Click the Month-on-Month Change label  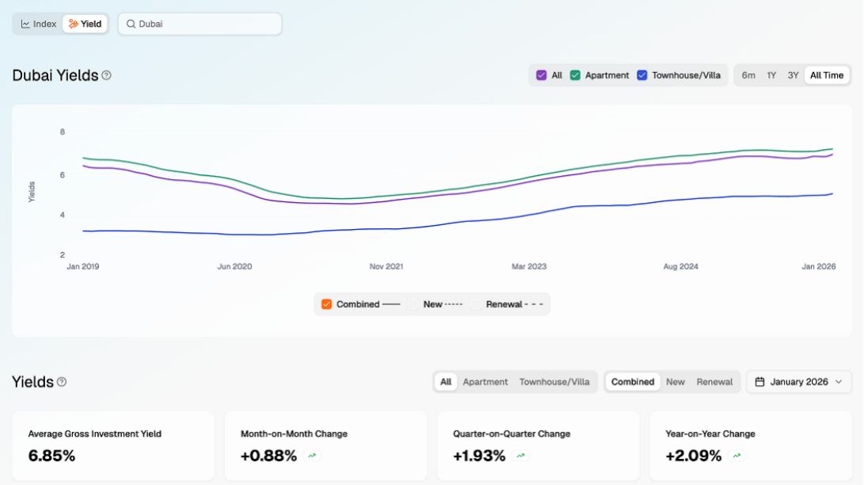294,434
